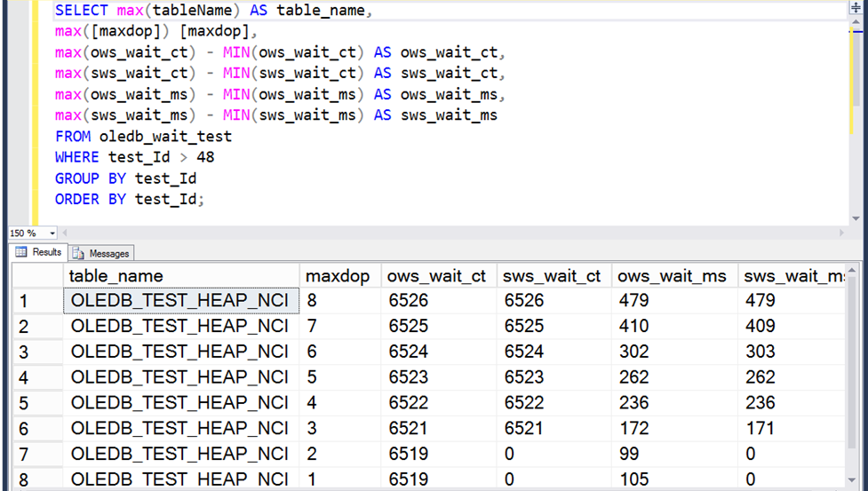
Task: Click ows_wait_ms cell 410
Action: pyautogui.click(x=674, y=326)
